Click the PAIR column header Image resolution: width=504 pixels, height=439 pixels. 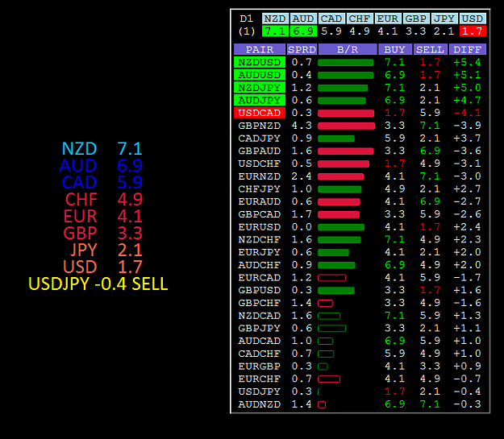tap(260, 49)
